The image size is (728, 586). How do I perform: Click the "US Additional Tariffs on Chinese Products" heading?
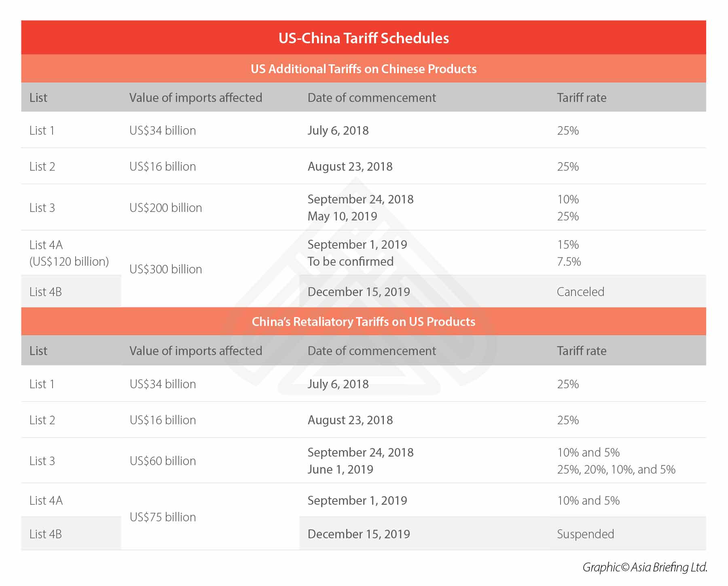pos(364,69)
